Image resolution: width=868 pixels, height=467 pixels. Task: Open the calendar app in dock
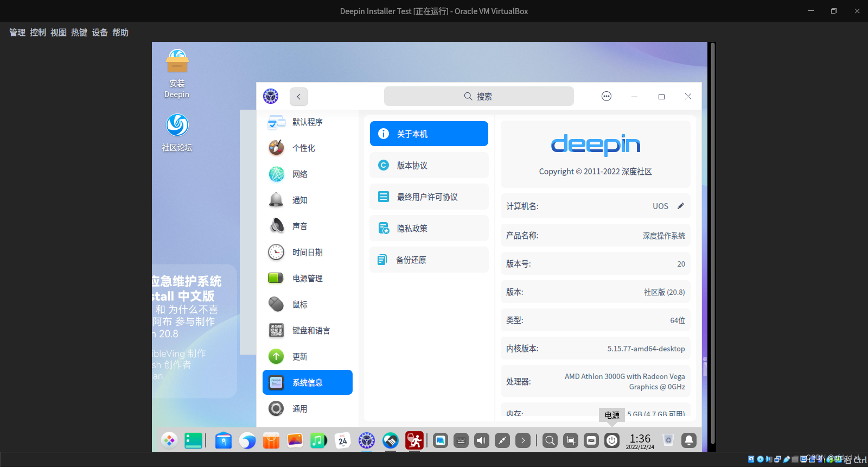[343, 440]
